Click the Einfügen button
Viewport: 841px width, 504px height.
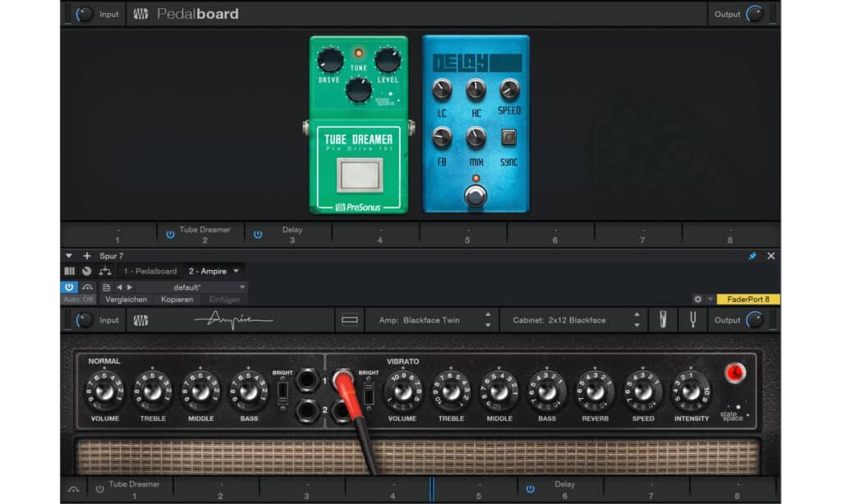click(224, 299)
